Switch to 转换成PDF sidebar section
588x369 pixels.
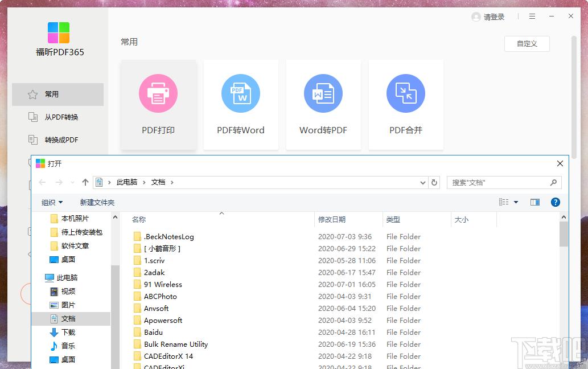(x=57, y=140)
